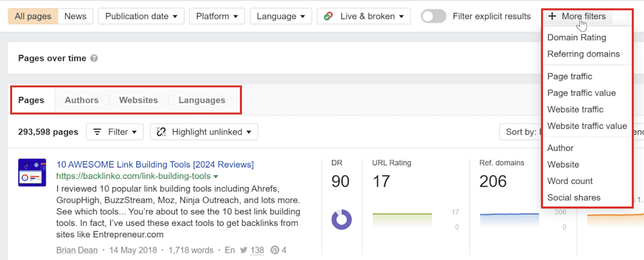
Task: Click the Pinterest icon before 4
Action: (x=275, y=250)
